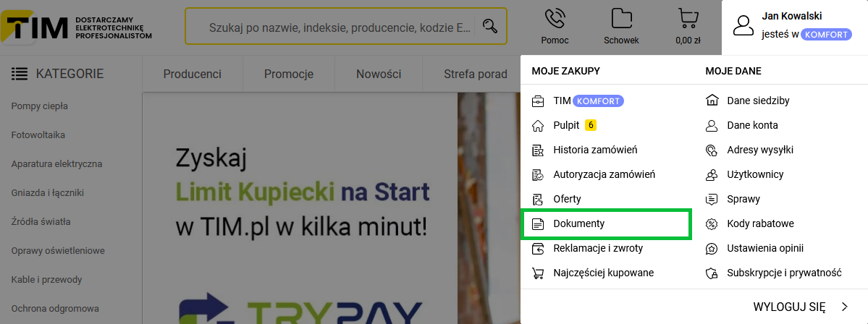Open Sprawy section
Image resolution: width=868 pixels, height=324 pixels.
tap(743, 199)
